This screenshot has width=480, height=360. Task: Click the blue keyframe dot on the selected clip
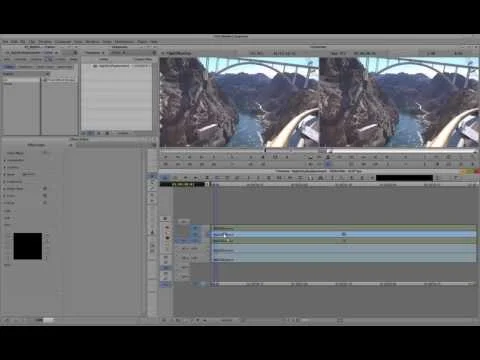(344, 234)
